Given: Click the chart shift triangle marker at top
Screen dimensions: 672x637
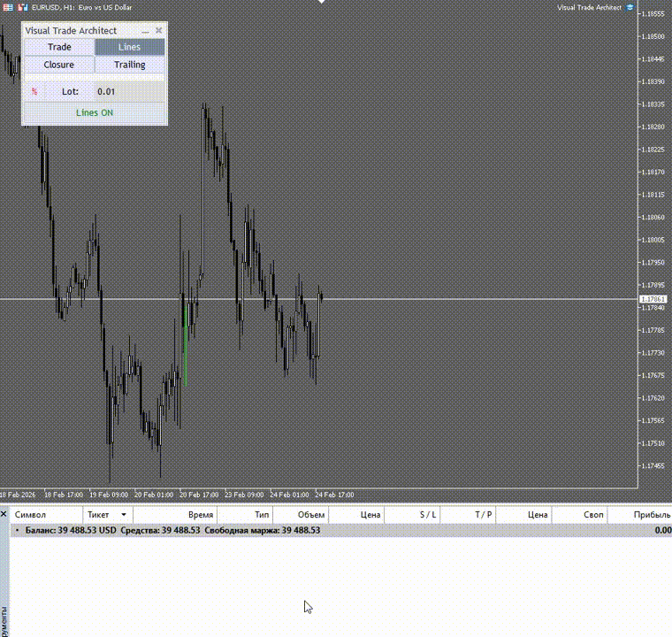Looking at the screenshot, I should pos(322,2).
